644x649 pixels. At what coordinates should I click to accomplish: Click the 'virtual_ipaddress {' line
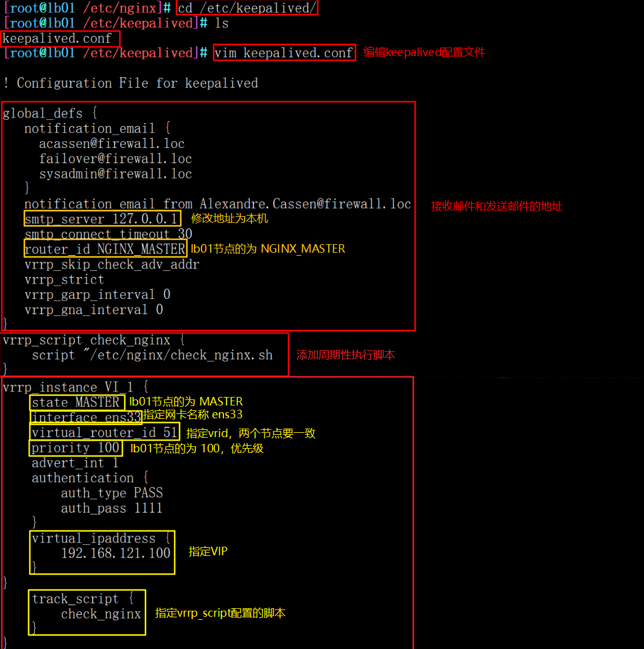pos(102,538)
